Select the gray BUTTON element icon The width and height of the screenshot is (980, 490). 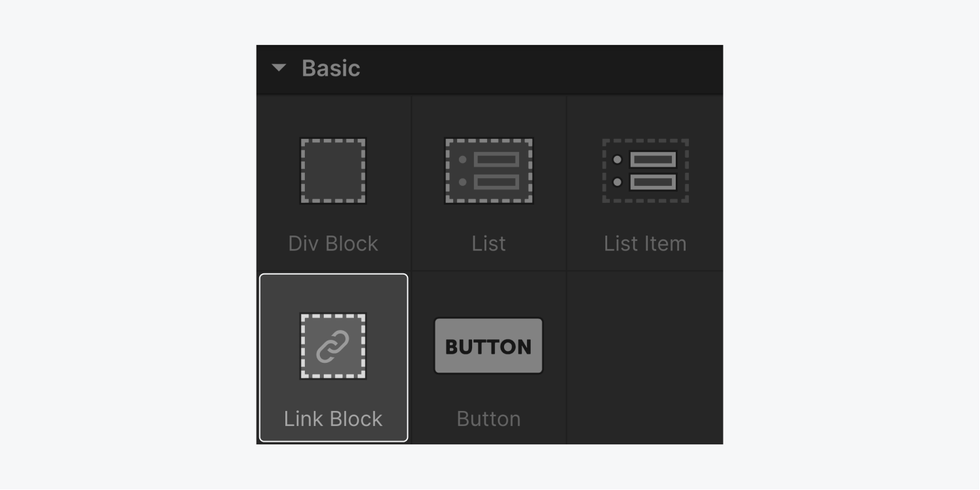(489, 346)
